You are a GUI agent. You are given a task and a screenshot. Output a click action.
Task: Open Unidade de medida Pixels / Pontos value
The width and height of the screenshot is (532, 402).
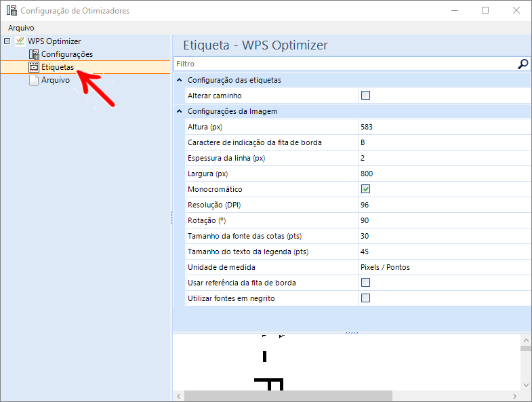[445, 268]
